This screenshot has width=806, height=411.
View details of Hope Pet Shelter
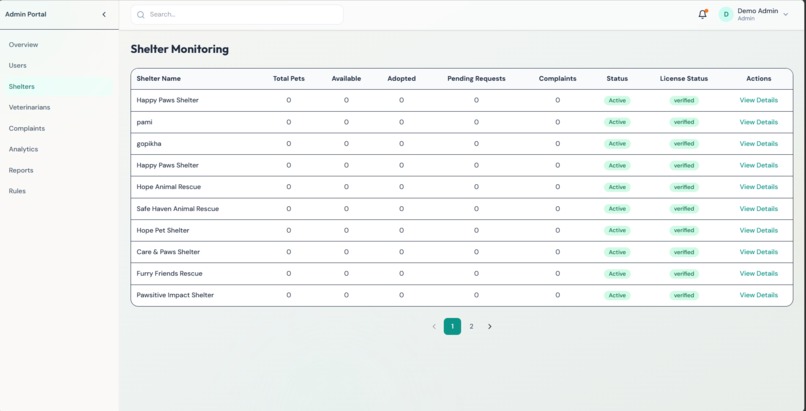click(758, 230)
